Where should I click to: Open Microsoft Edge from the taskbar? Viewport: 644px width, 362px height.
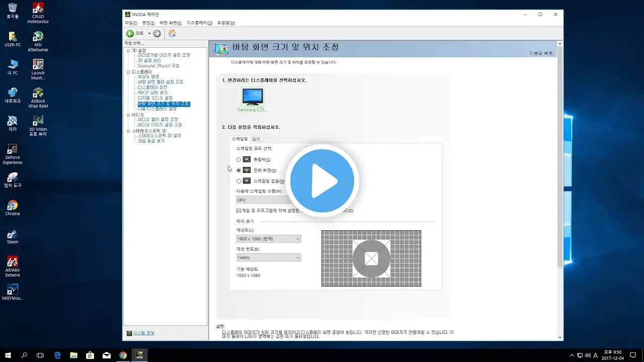pos(57,355)
